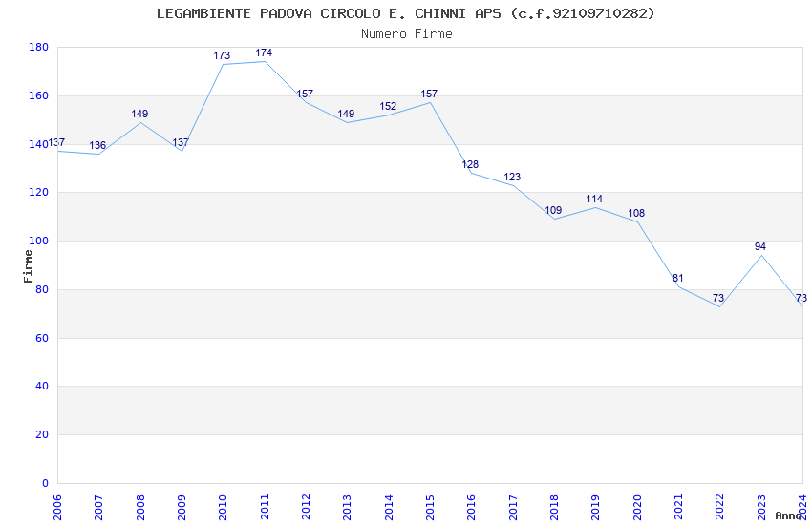Image resolution: width=812 pixels, height=525 pixels.
Task: Click the Anno x-axis title
Action: pos(788,515)
